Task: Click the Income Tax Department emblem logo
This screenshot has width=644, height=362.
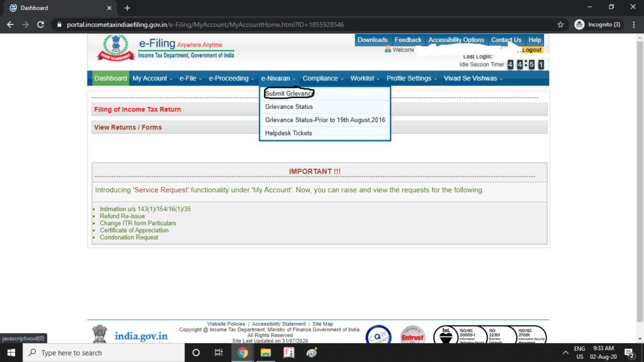Action: [x=116, y=48]
